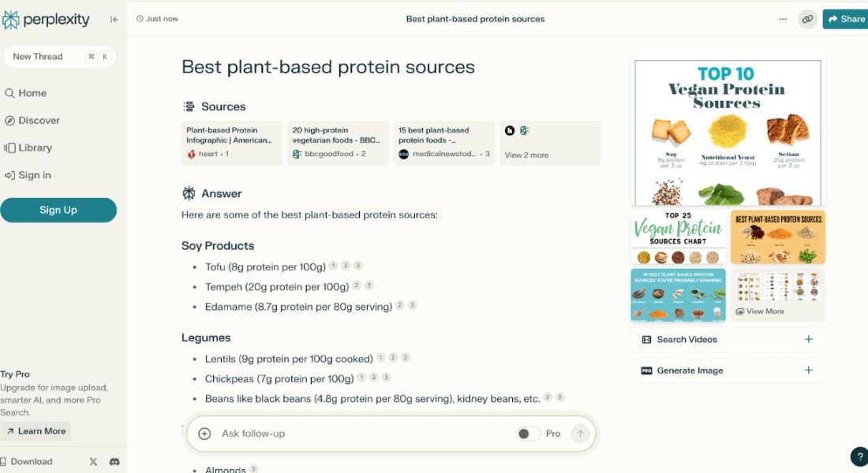Open the three-dots thread options menu
Viewport: 868px width, 473px height.
[x=783, y=19]
